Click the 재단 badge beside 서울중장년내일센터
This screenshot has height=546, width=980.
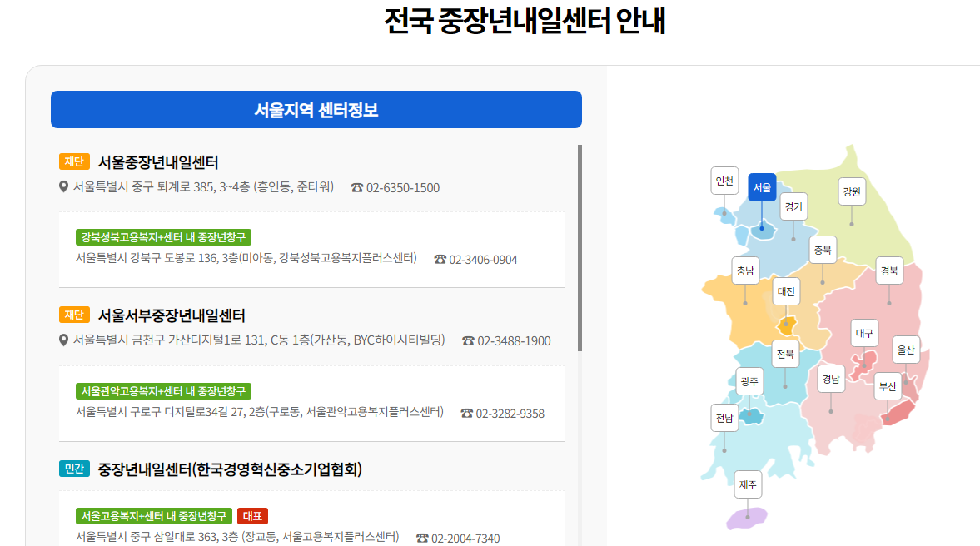[x=74, y=161]
